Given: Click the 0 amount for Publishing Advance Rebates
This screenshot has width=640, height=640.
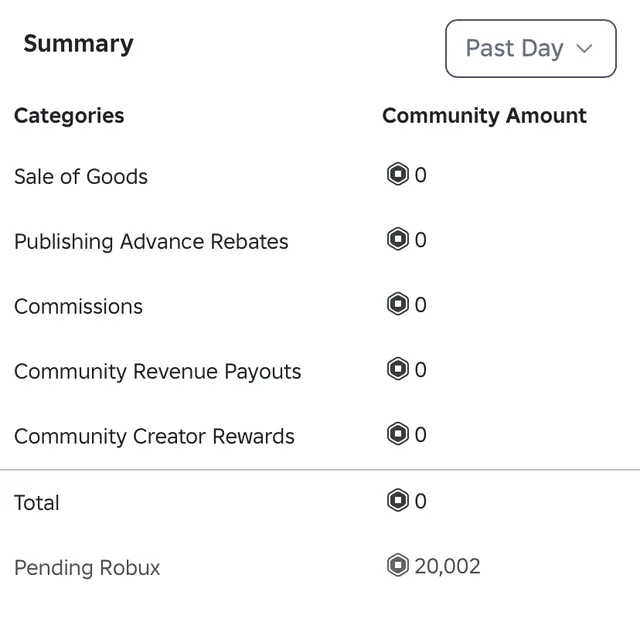Looking at the screenshot, I should point(421,240).
